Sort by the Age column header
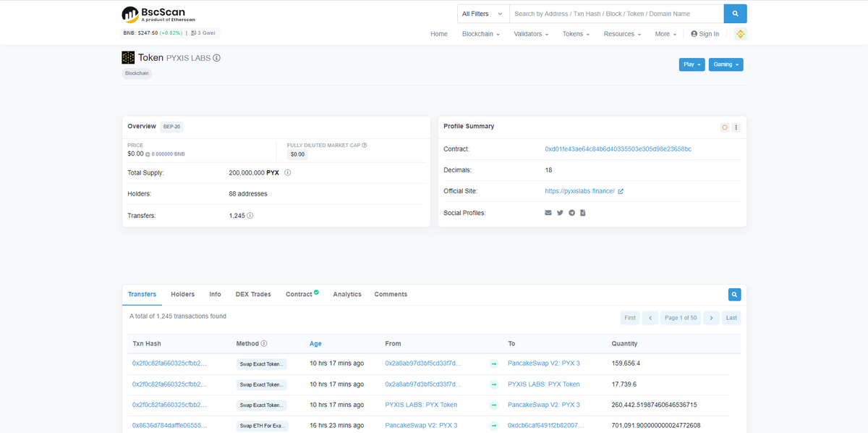Viewport: 868px width, 433px height. (315, 343)
